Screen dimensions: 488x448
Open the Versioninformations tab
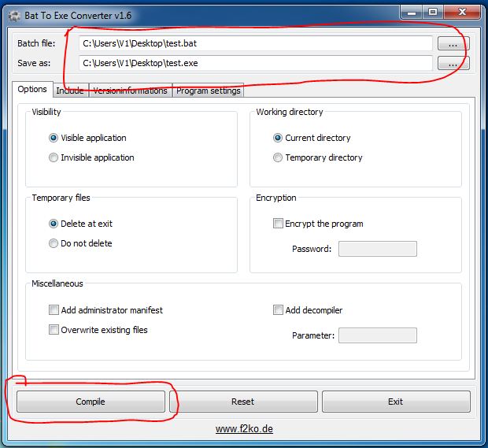pyautogui.click(x=131, y=91)
